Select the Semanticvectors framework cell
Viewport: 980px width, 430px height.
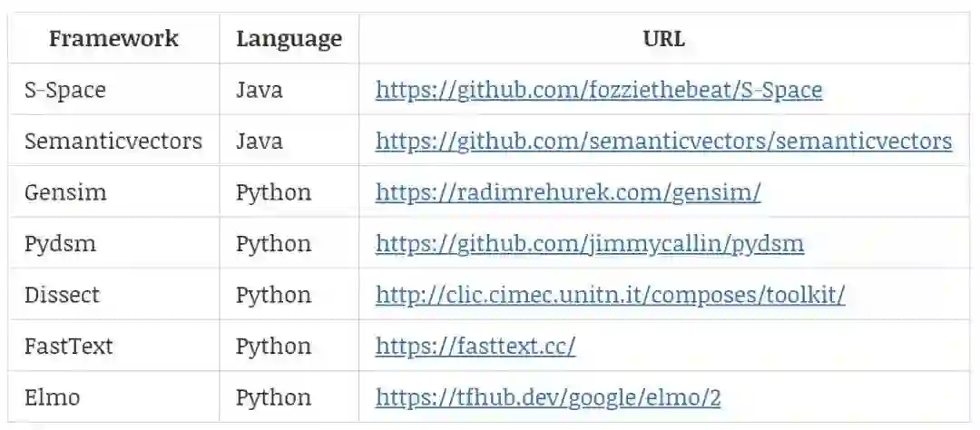coord(113,141)
